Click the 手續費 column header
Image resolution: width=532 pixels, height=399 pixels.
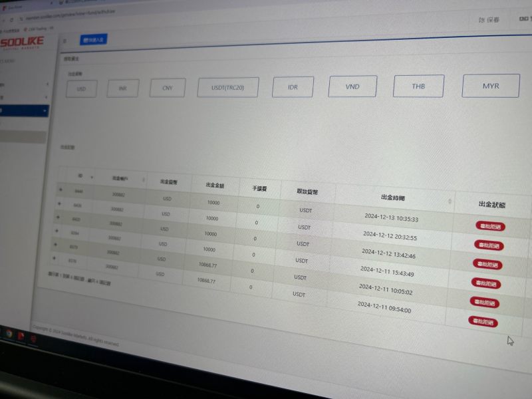(x=259, y=188)
